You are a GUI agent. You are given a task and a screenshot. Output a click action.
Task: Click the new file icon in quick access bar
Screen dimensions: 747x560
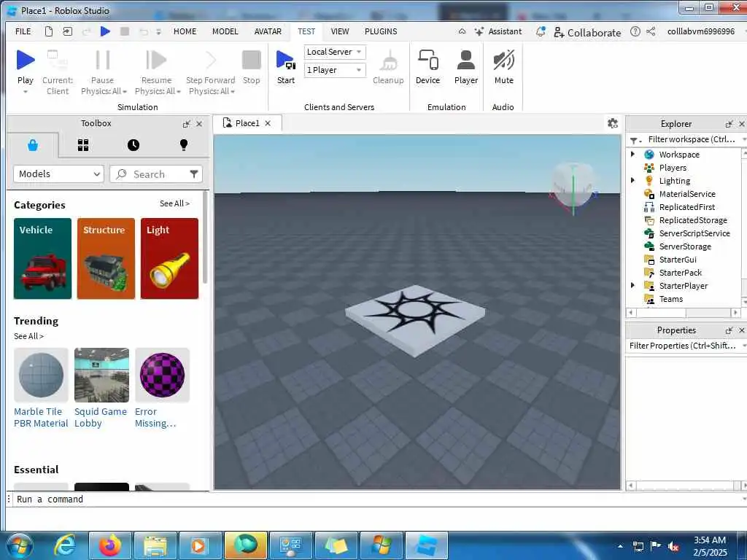(49, 31)
